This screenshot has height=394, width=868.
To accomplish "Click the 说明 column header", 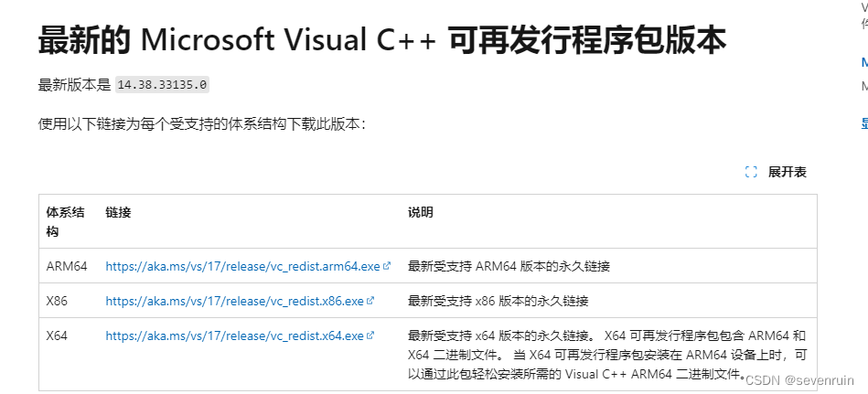I will (x=421, y=212).
